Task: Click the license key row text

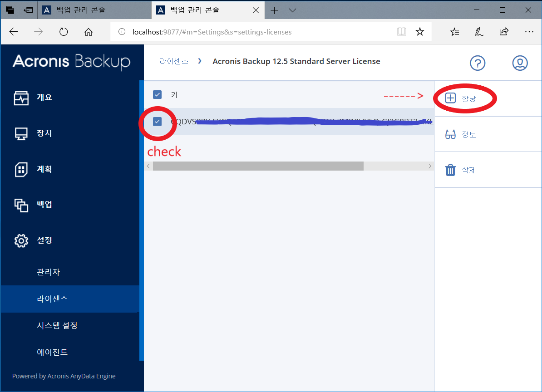Action: tap(301, 121)
